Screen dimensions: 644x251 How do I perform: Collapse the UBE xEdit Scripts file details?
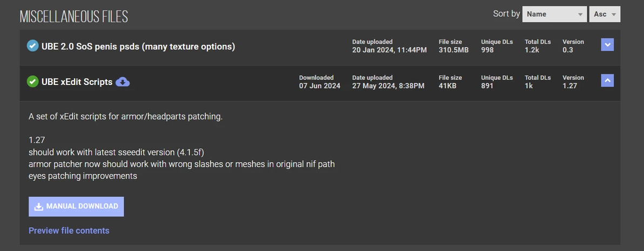click(607, 81)
